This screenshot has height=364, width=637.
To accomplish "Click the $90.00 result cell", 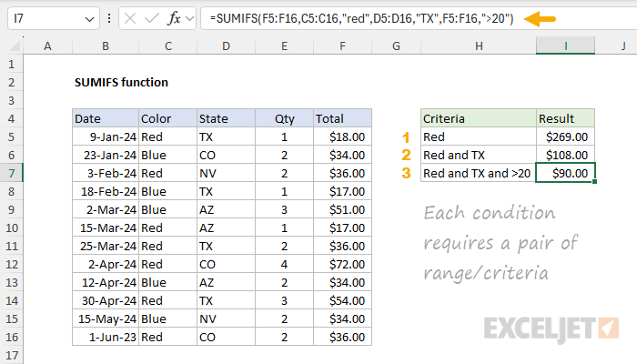I will coord(565,174).
